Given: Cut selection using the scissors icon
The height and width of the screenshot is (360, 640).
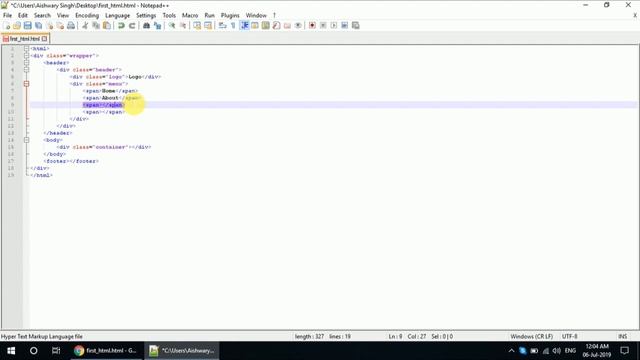Looking at the screenshot, I should click(x=85, y=26).
